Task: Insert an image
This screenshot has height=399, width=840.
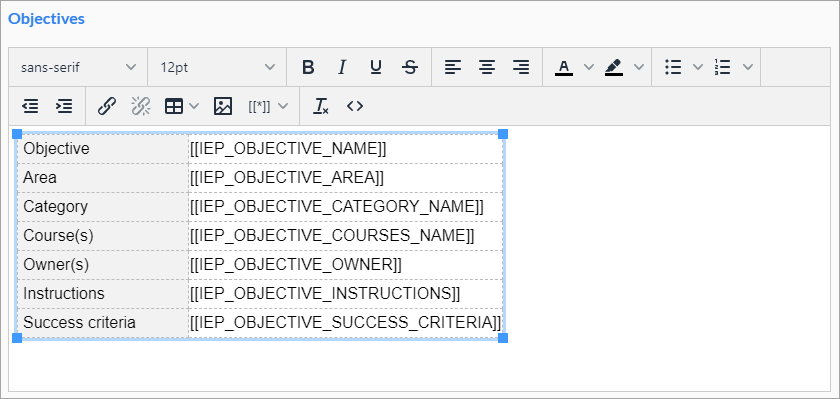Action: 223,107
